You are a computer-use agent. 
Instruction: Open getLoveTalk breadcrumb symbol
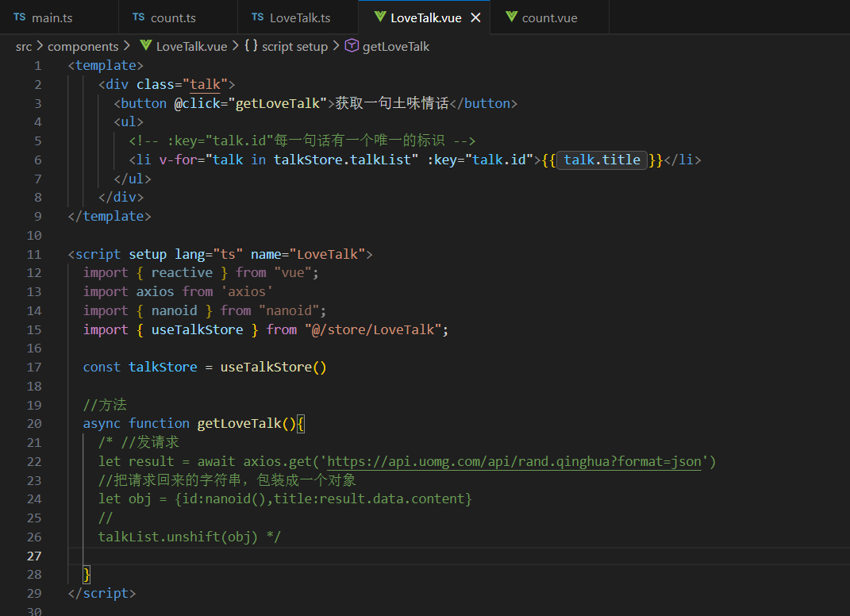(396, 47)
